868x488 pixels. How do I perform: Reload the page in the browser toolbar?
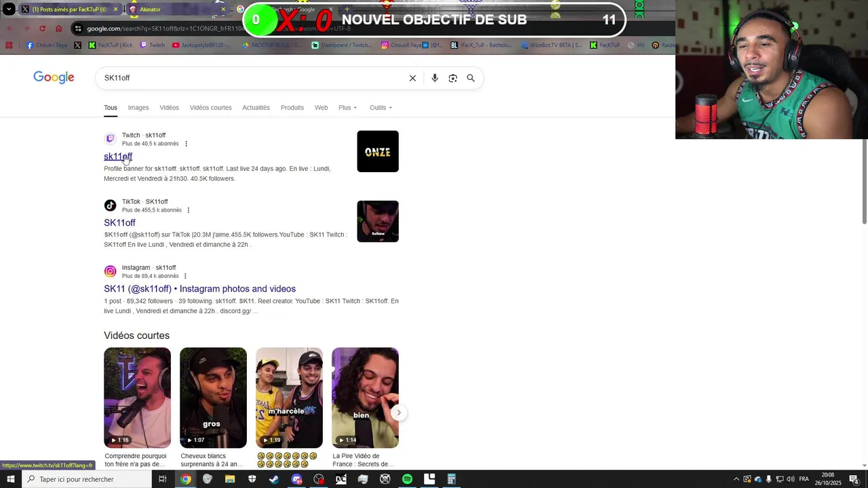pyautogui.click(x=42, y=28)
